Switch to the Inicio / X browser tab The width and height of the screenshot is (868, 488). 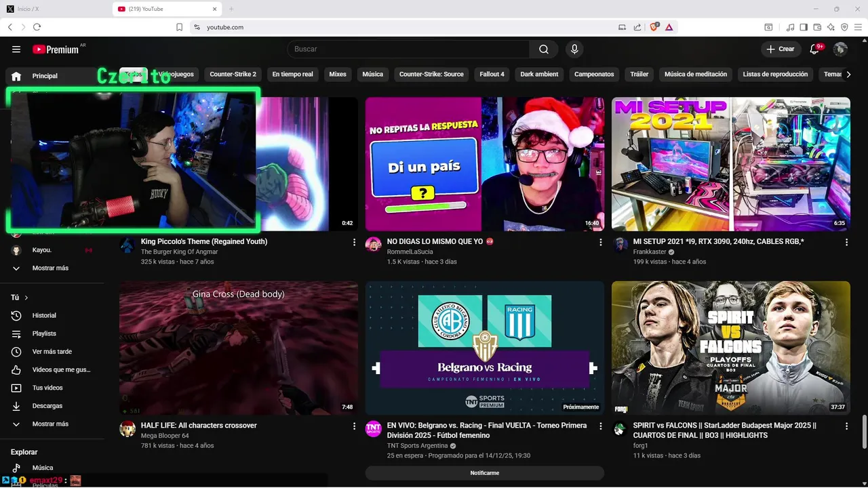coord(54,9)
